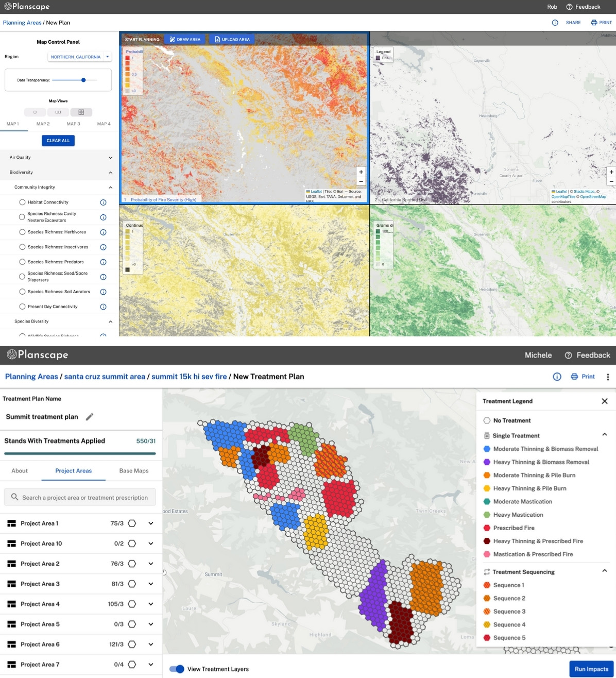The width and height of the screenshot is (616, 678).
Task: Select Present Day Connectivity radio button
Action: click(x=22, y=307)
